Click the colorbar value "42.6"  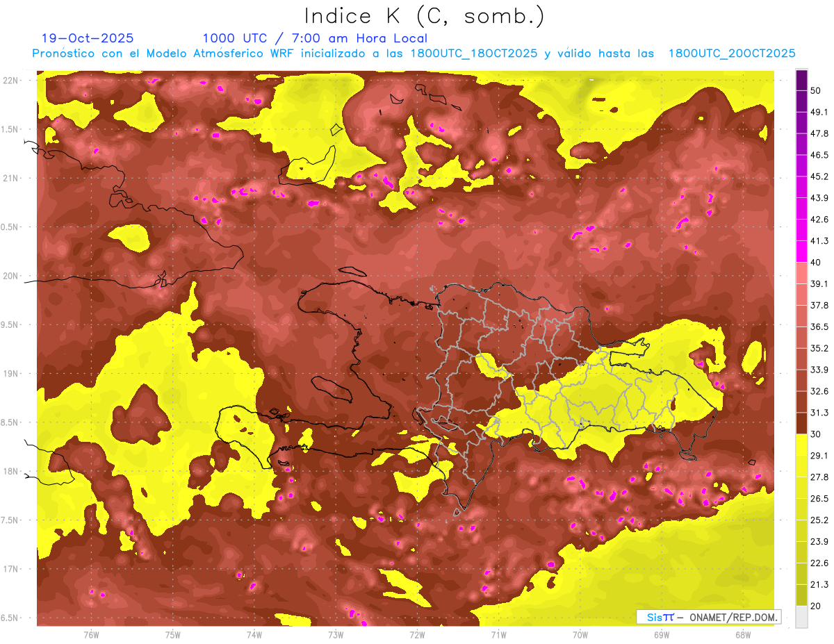point(820,220)
